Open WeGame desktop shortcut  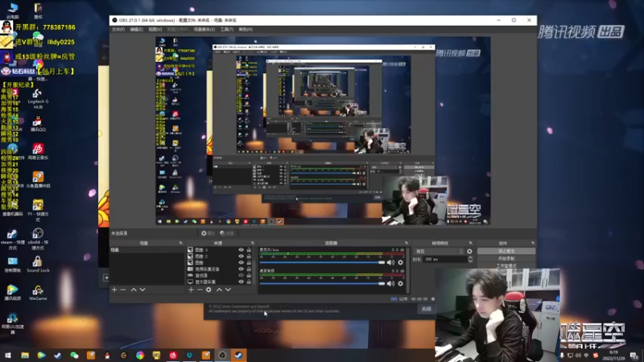pyautogui.click(x=38, y=293)
